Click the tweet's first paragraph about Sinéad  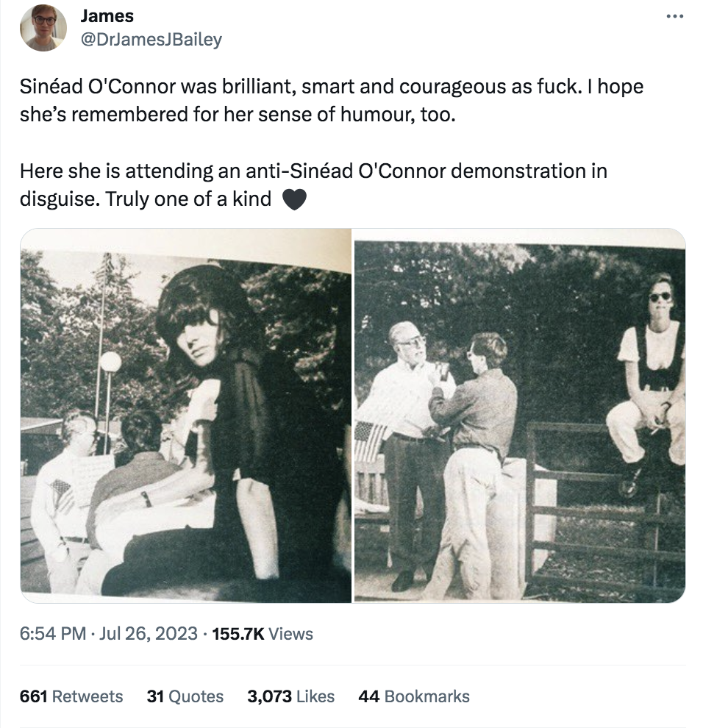[x=331, y=101]
